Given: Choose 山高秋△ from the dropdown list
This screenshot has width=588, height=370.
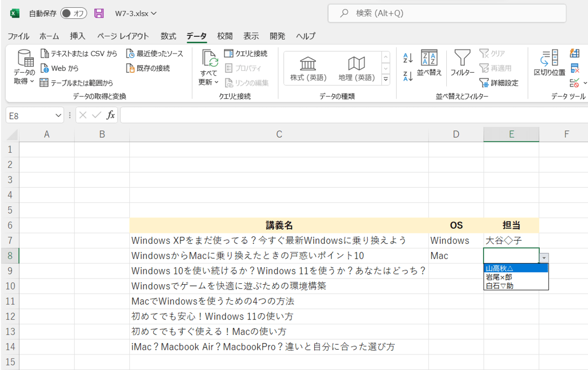Looking at the screenshot, I should pos(516,268).
